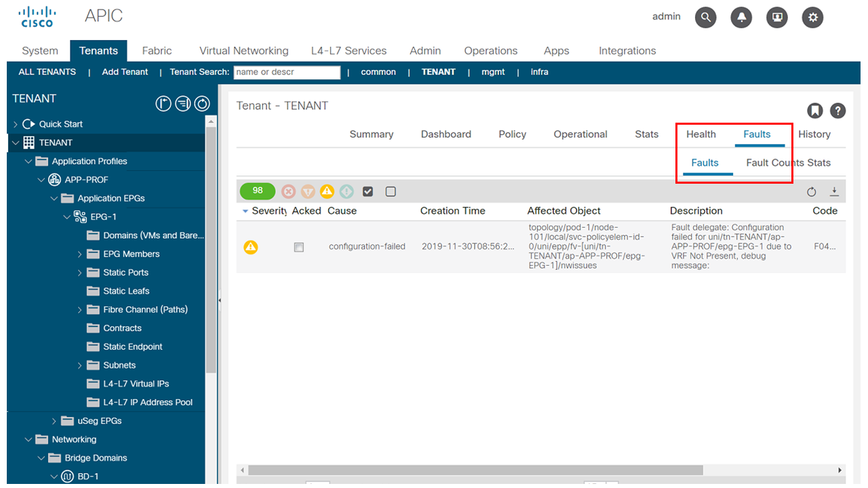Sort by the Severity column header
868x488 pixels.
[269, 211]
